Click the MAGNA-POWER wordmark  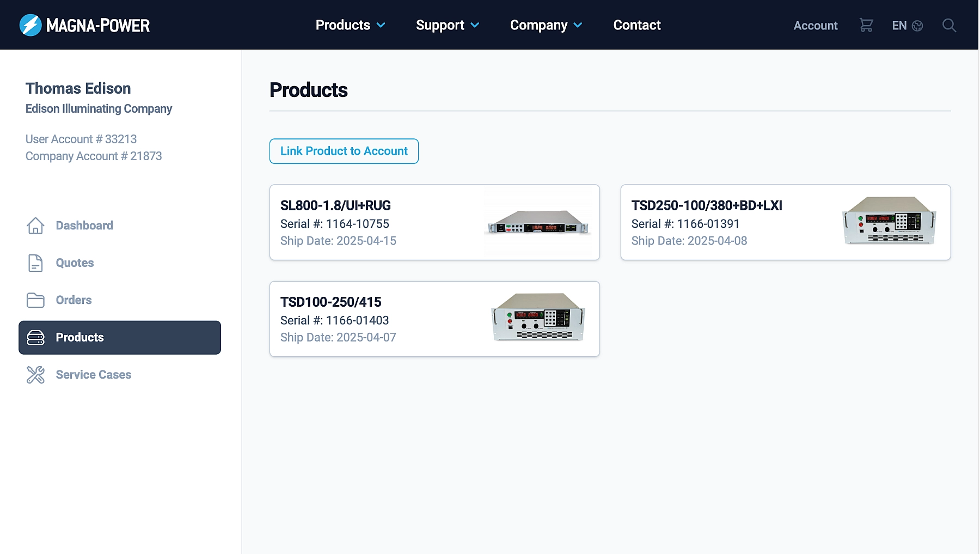(98, 26)
